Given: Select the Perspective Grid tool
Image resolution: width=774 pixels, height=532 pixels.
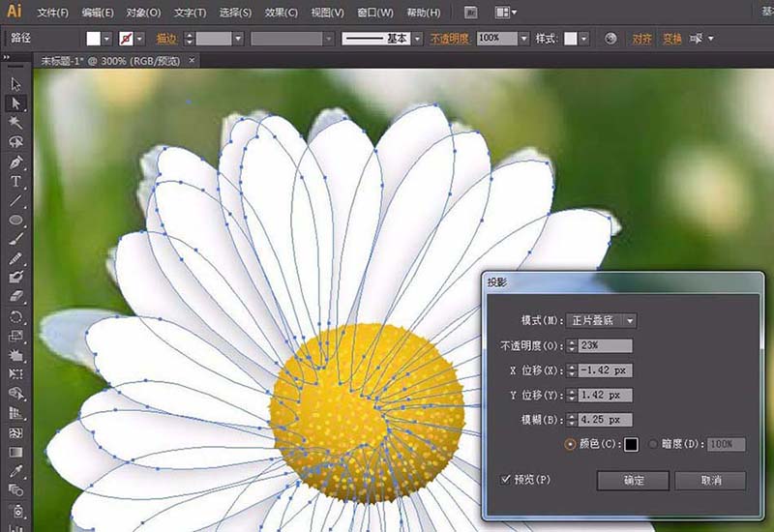Looking at the screenshot, I should tap(15, 413).
